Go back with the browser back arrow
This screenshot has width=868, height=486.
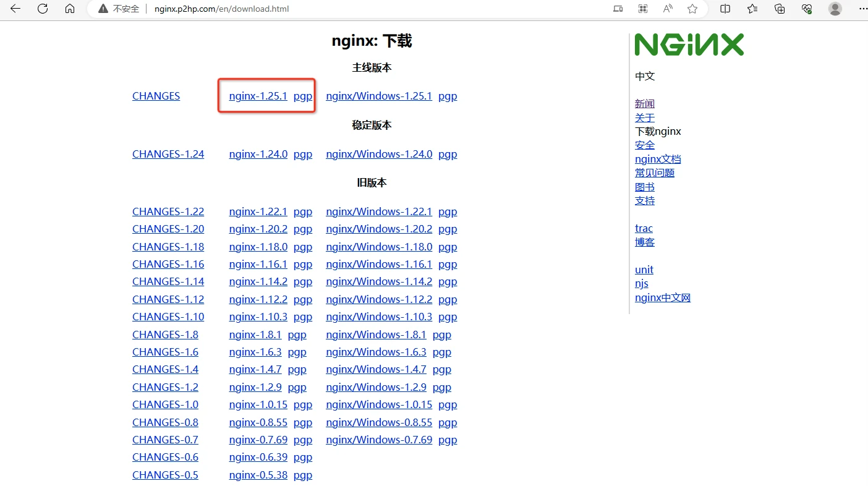(x=15, y=9)
